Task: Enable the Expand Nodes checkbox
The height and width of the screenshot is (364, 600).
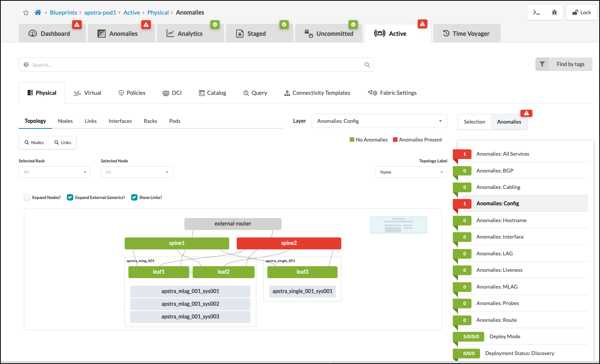Action: (x=27, y=197)
